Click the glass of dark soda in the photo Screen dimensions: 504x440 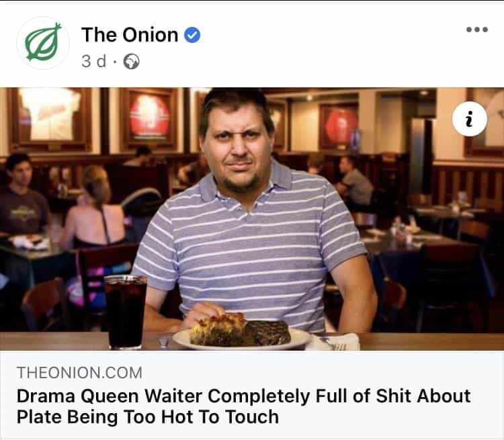point(126,312)
